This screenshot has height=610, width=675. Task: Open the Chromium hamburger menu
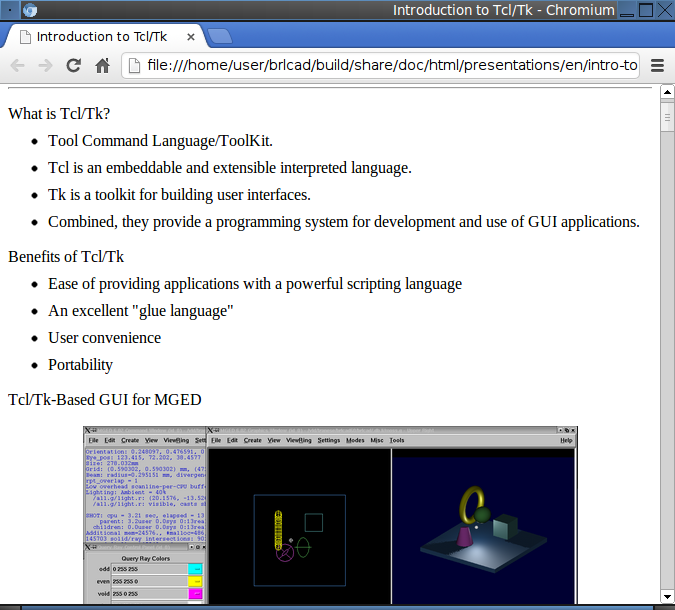pyautogui.click(x=657, y=66)
